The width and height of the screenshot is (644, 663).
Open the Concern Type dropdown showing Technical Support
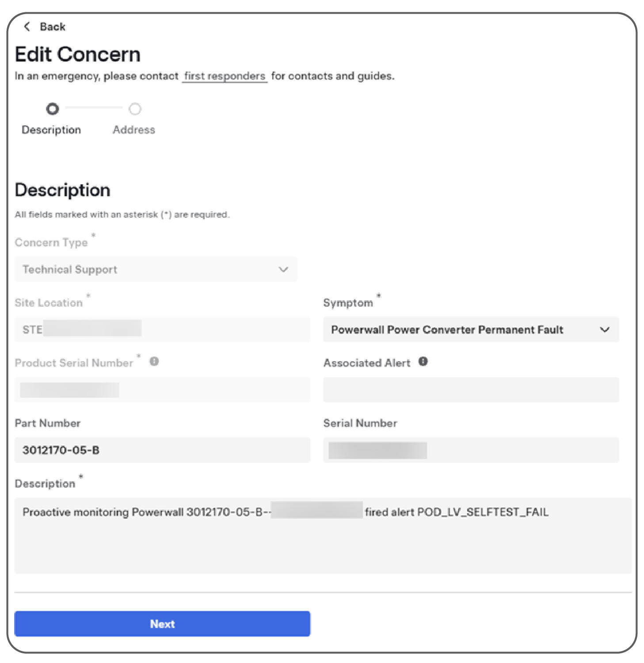pyautogui.click(x=155, y=269)
